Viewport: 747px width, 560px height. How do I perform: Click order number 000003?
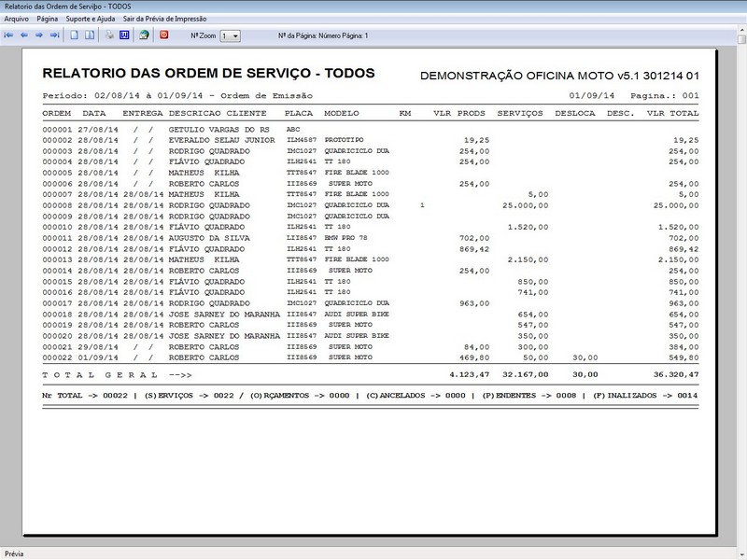click(x=57, y=151)
